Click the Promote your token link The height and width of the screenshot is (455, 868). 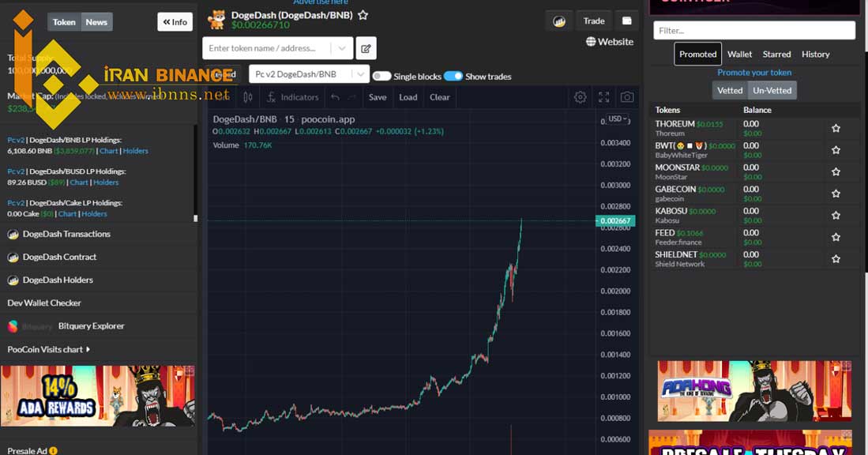(x=754, y=73)
